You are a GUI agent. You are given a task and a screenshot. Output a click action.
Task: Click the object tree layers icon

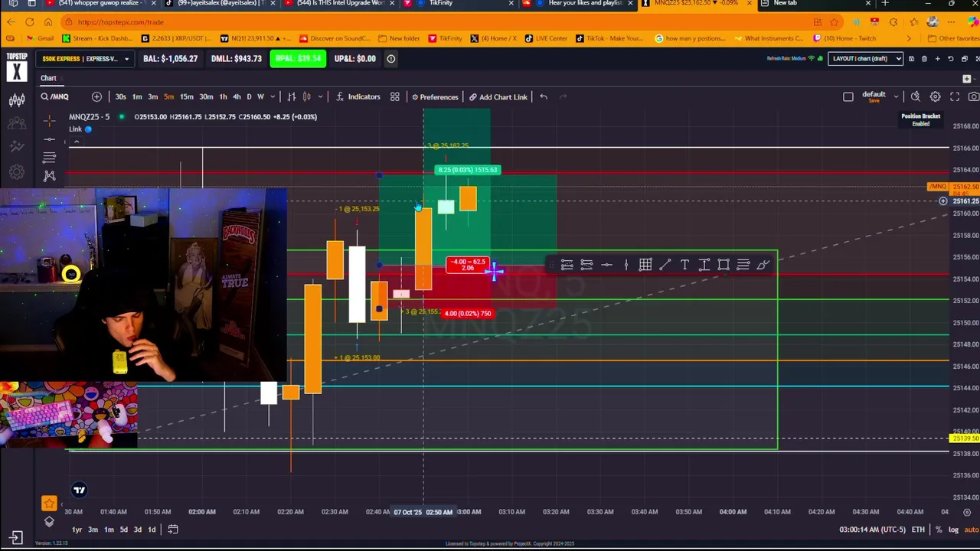pos(49,521)
